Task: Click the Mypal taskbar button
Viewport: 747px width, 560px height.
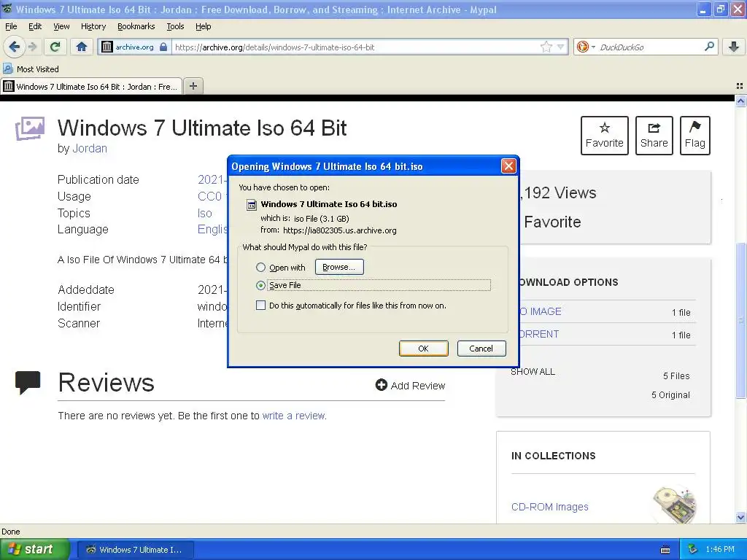Action: (136, 550)
